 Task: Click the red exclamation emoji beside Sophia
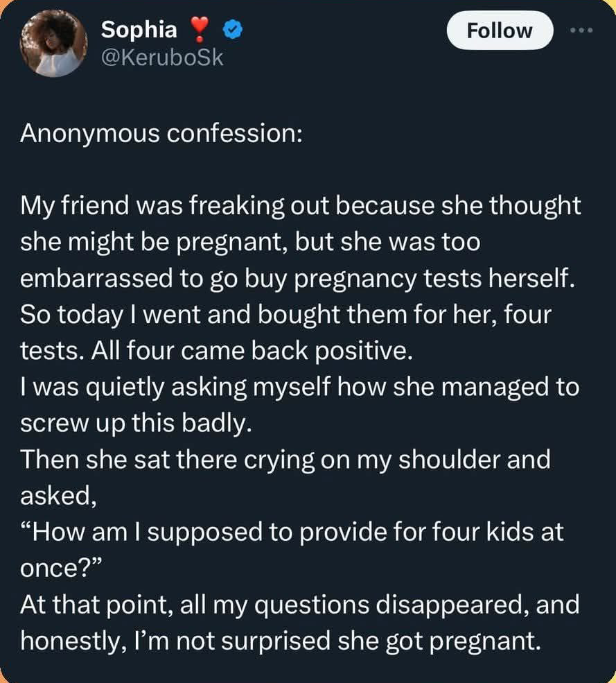pyautogui.click(x=201, y=30)
